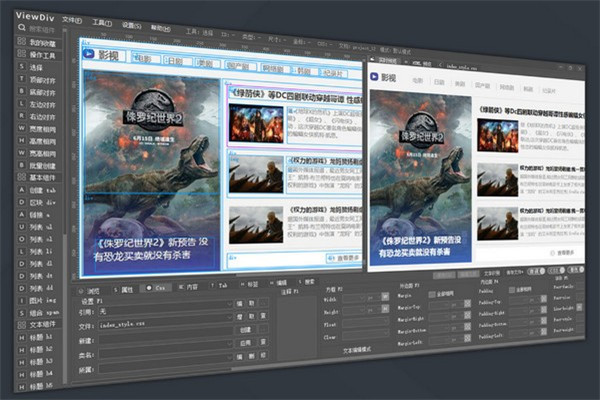This screenshot has height=400, width=600.
Task: Insert a 列表 dd component icon
Action: click(21, 288)
